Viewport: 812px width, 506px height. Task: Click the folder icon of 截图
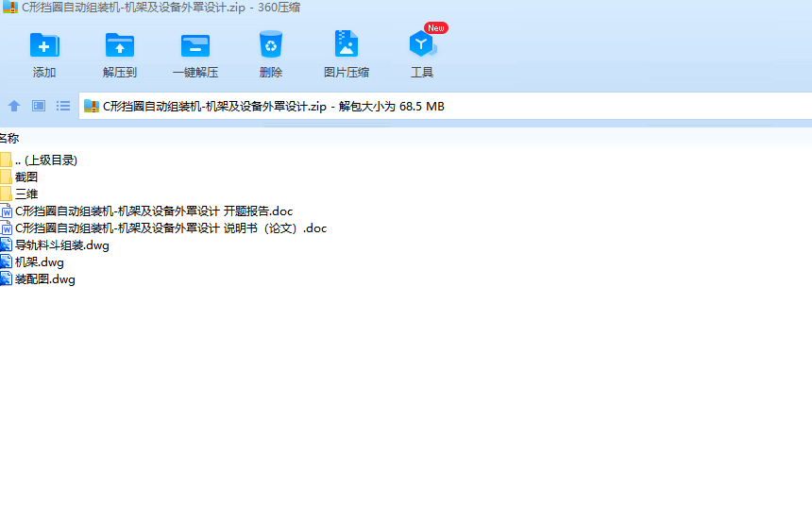click(6, 177)
